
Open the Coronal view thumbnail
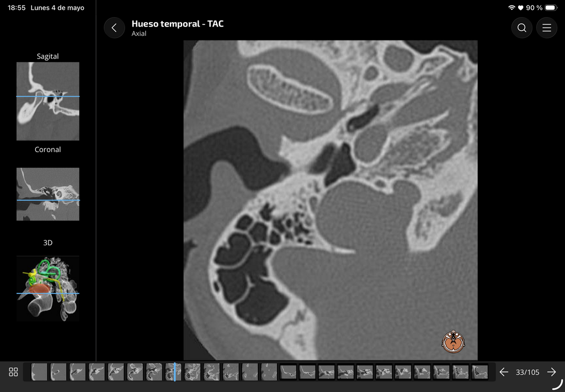[x=47, y=194]
